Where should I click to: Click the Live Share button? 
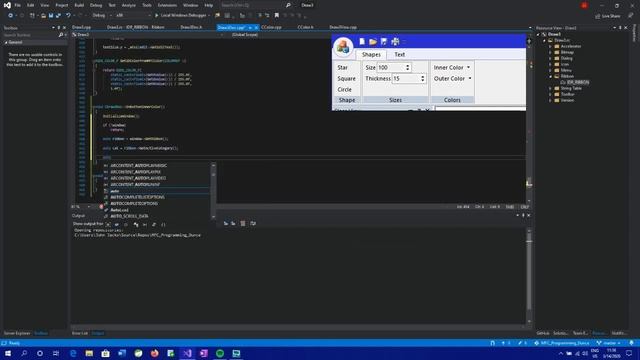pyautogui.click(x=607, y=16)
